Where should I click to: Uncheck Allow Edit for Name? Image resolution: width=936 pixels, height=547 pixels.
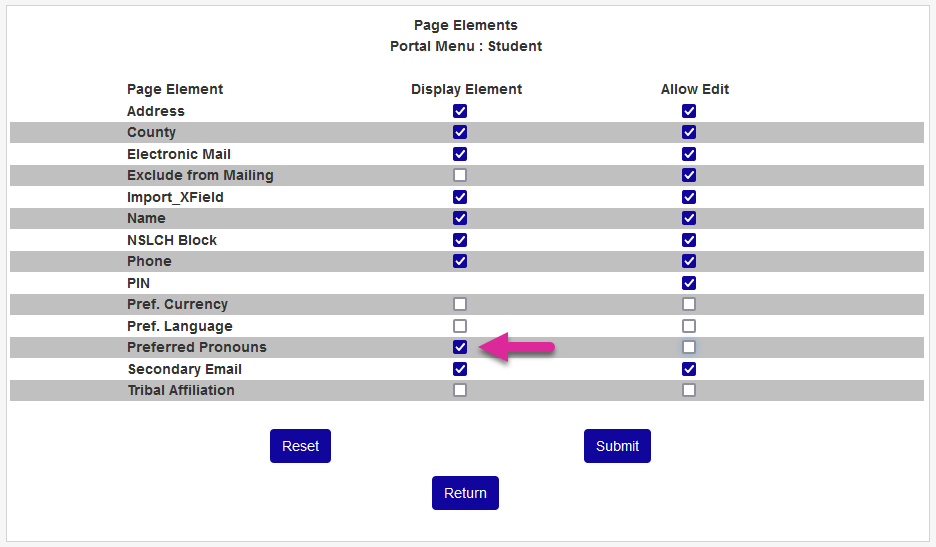click(x=689, y=218)
